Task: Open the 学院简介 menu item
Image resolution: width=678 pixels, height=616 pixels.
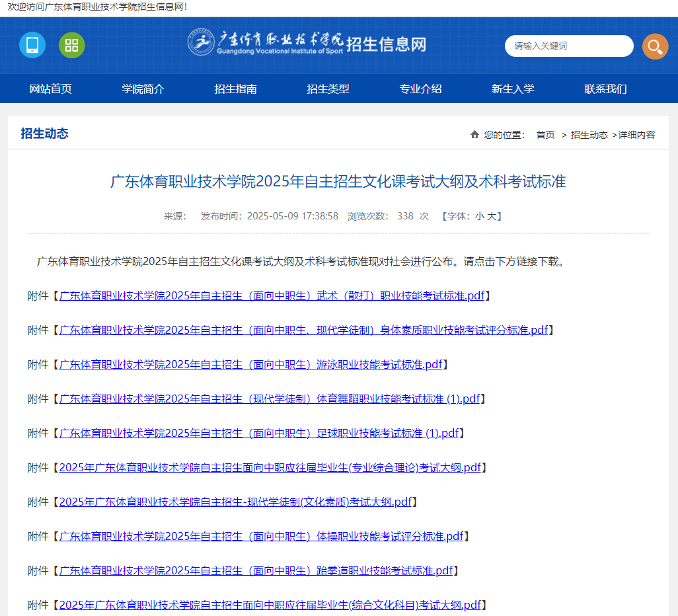Action: point(144,88)
